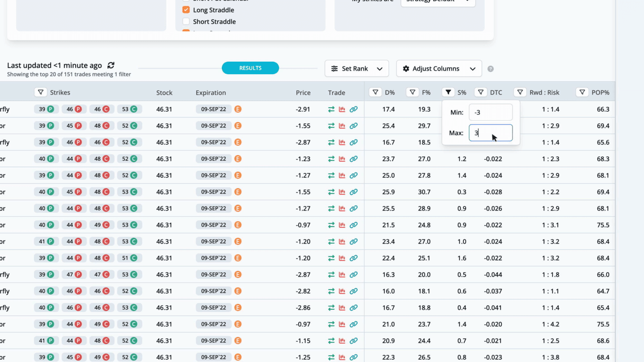
Task: Click the F% value 23.7
Action: [424, 324]
